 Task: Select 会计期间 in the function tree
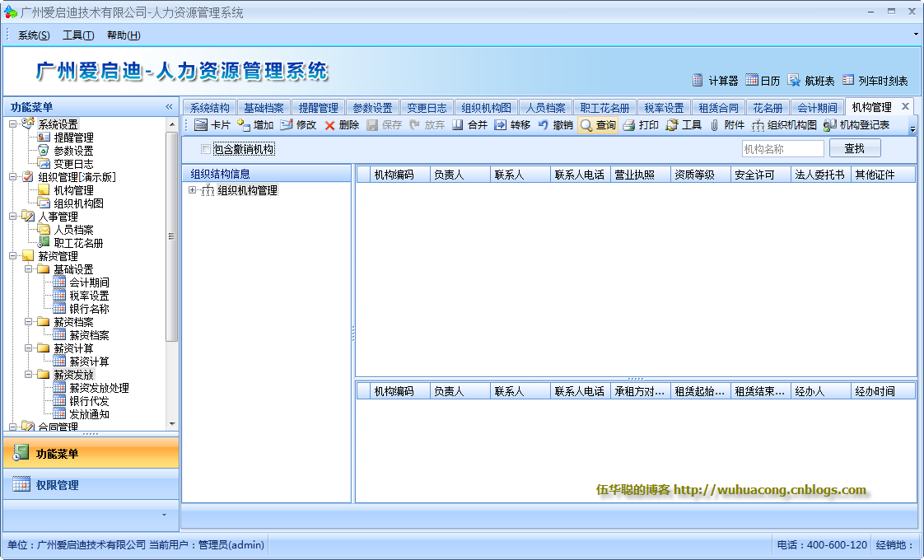(x=89, y=282)
